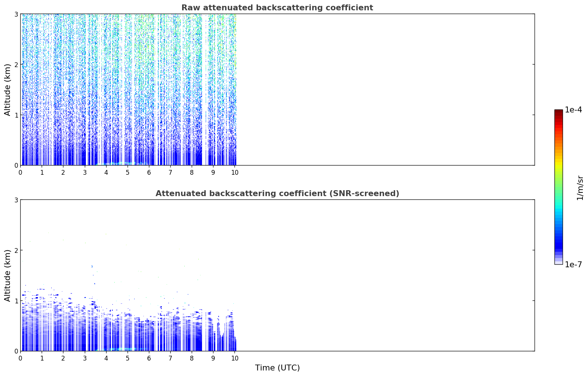Click the 5 tick on bottom time axis
This screenshot has width=588, height=376.
(127, 358)
